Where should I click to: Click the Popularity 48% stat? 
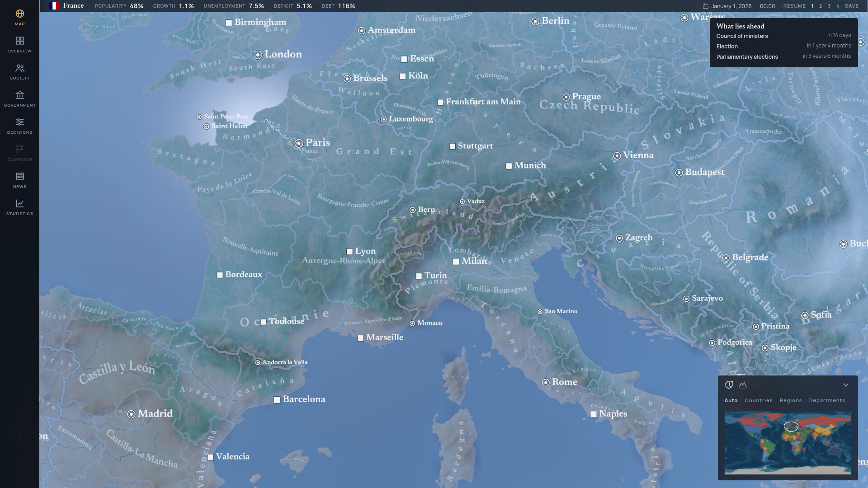click(119, 6)
